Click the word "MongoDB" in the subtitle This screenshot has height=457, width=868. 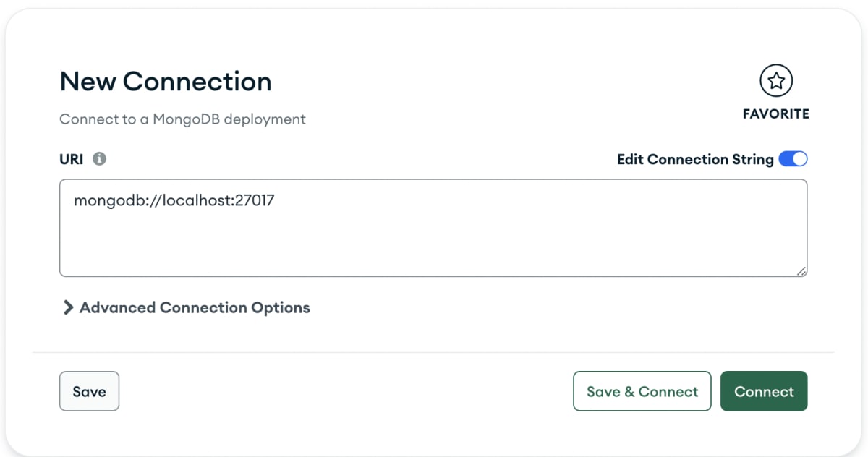pos(184,119)
